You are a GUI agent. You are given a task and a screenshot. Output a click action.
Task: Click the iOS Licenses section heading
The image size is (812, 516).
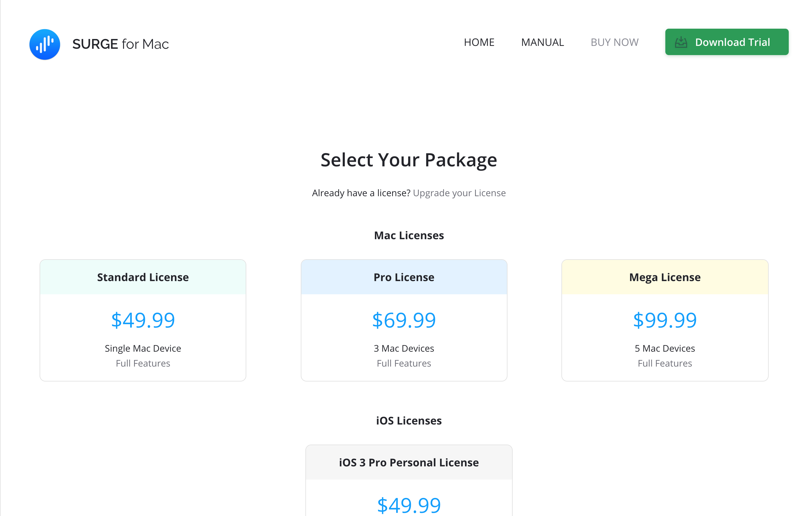point(409,420)
